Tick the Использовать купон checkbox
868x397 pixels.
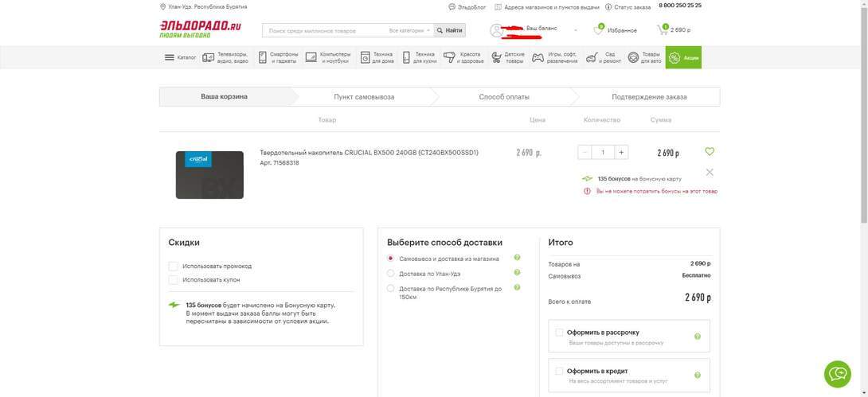point(174,280)
